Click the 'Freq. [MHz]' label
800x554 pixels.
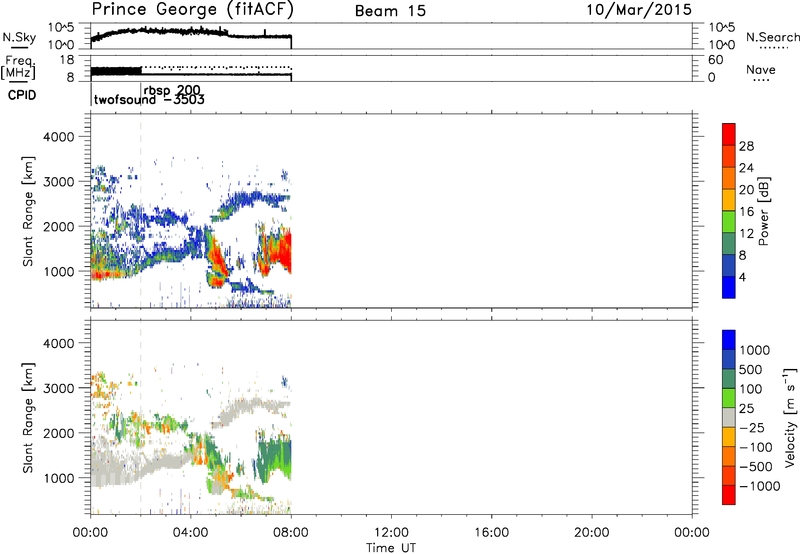tap(19, 68)
